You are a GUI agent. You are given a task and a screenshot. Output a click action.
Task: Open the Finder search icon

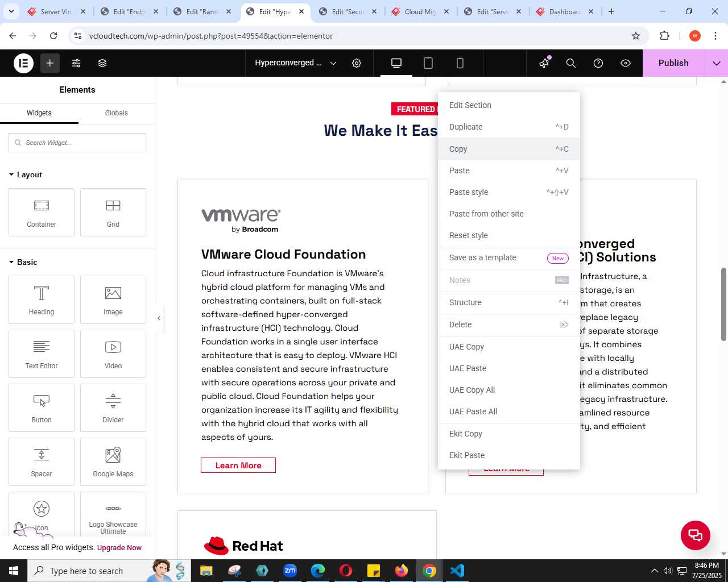571,63
